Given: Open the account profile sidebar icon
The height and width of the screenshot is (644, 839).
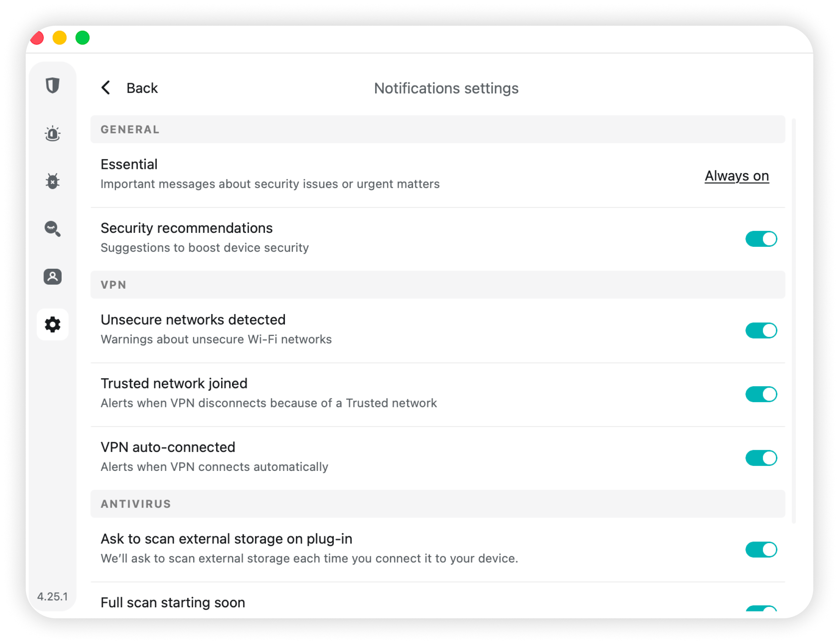Looking at the screenshot, I should tap(53, 276).
